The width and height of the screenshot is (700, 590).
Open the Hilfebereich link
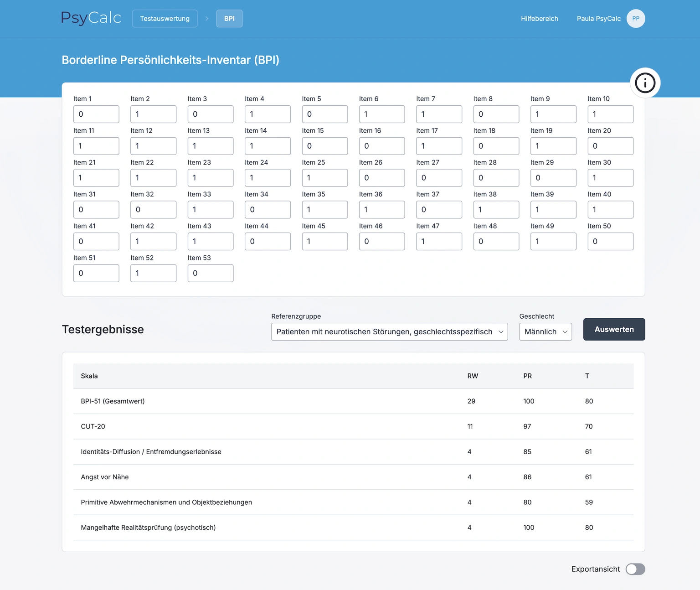coord(540,19)
